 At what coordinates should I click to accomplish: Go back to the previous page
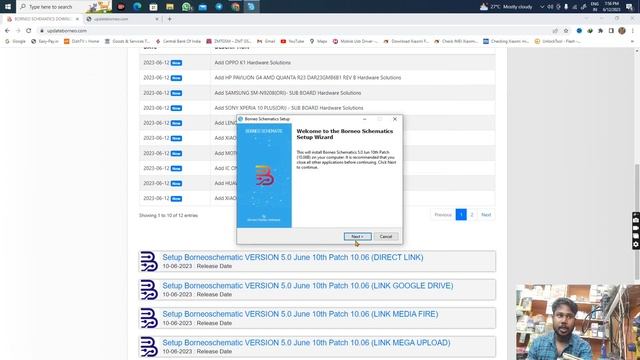(x=7, y=31)
